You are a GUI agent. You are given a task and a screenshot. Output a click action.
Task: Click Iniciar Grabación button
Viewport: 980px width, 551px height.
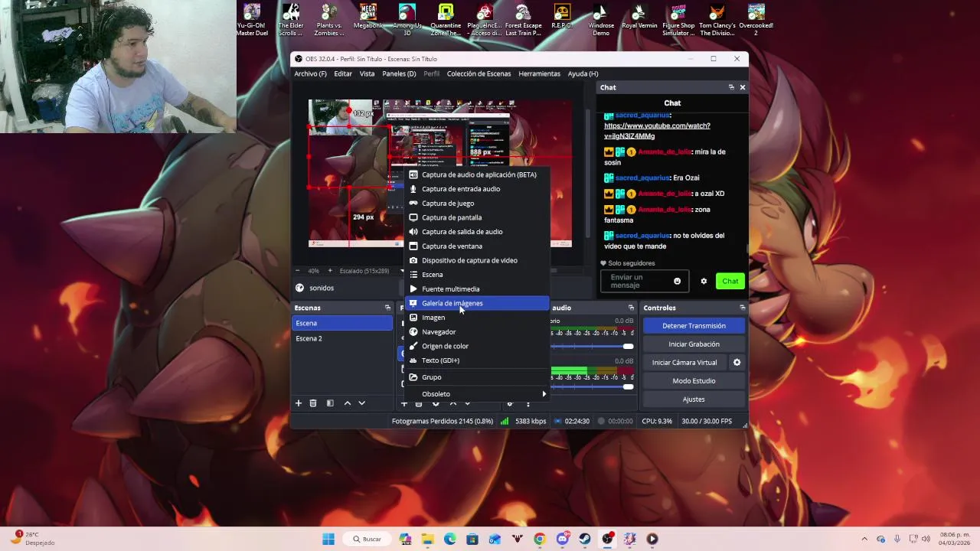tap(694, 344)
